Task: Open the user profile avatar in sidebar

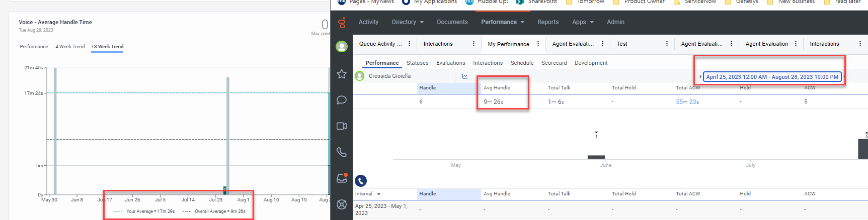Action: click(x=342, y=47)
